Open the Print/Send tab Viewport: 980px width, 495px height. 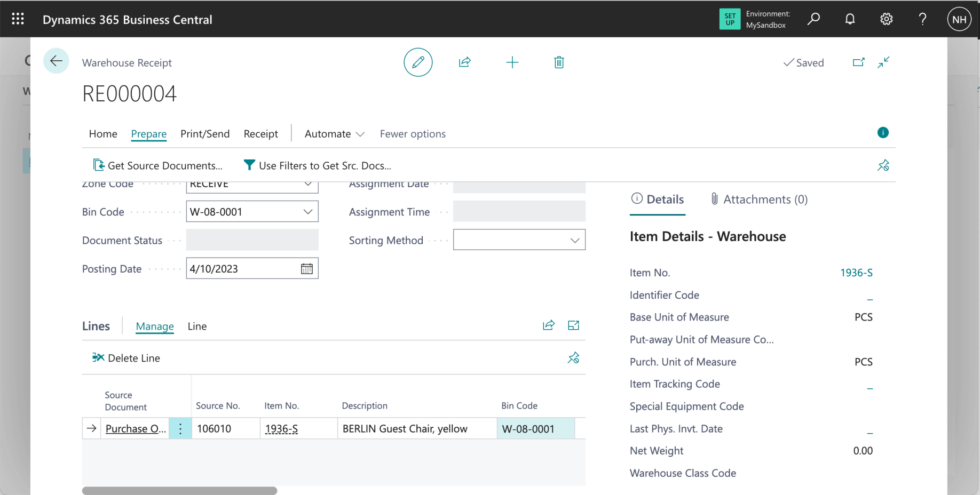[x=205, y=134]
